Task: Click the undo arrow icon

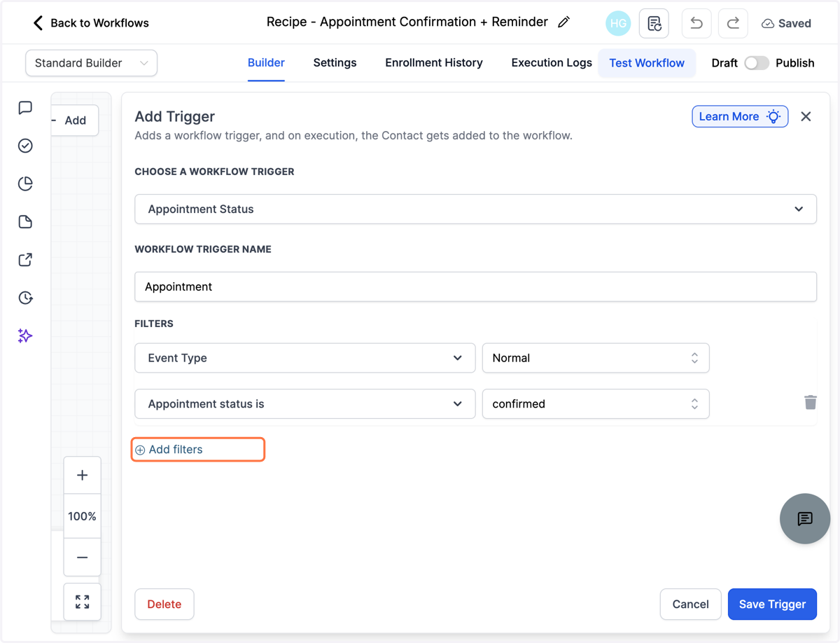Action: [x=696, y=23]
